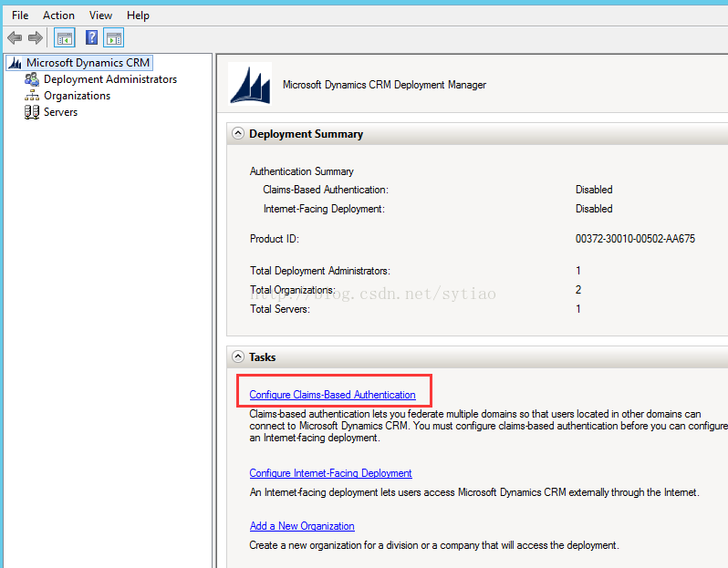The width and height of the screenshot is (728, 568).
Task: Select Deployment Administrators in the tree
Action: [x=110, y=79]
